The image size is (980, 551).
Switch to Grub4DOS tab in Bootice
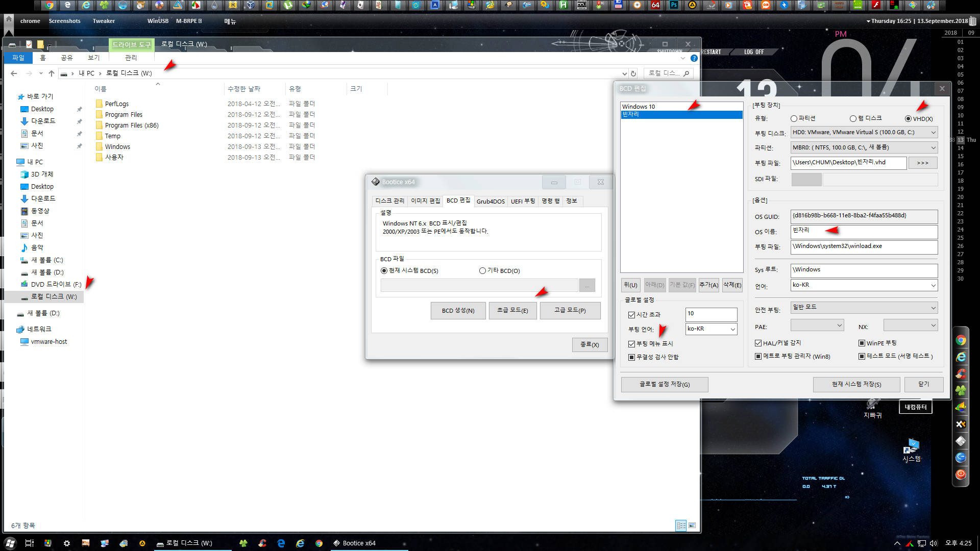pyautogui.click(x=491, y=201)
